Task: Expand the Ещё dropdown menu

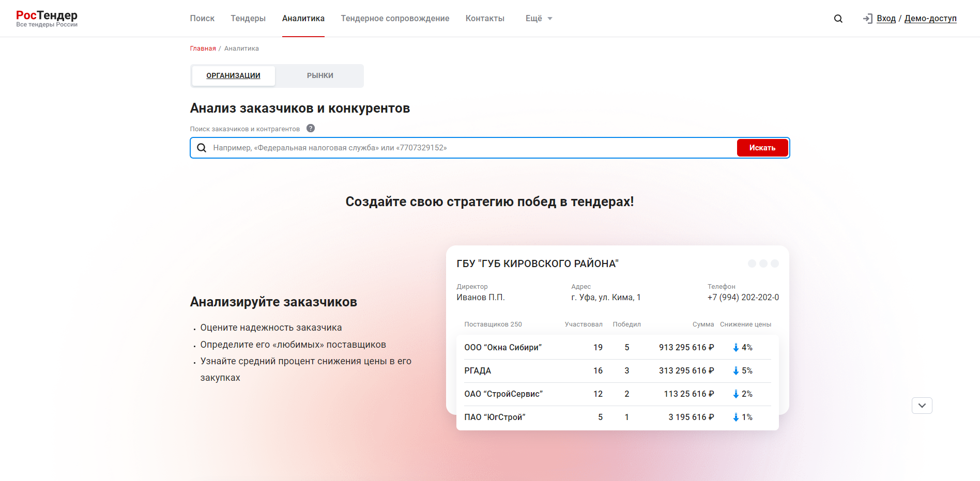Action: [x=539, y=19]
